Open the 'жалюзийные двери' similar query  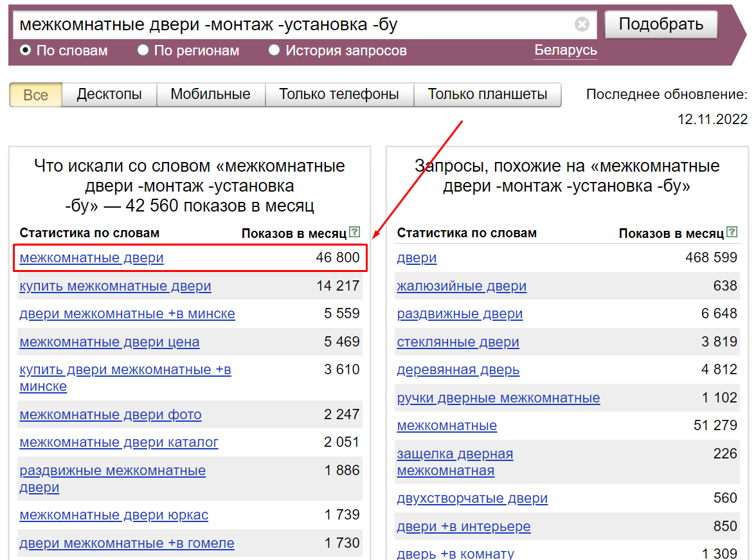[x=462, y=286]
